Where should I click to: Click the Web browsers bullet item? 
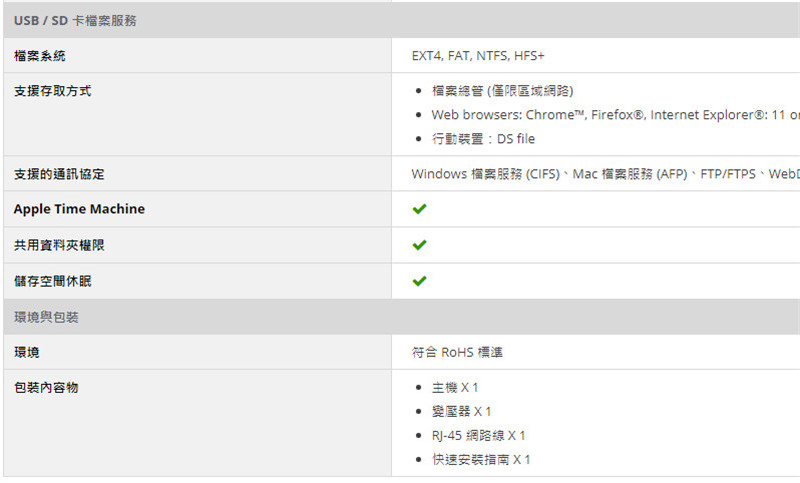point(615,115)
